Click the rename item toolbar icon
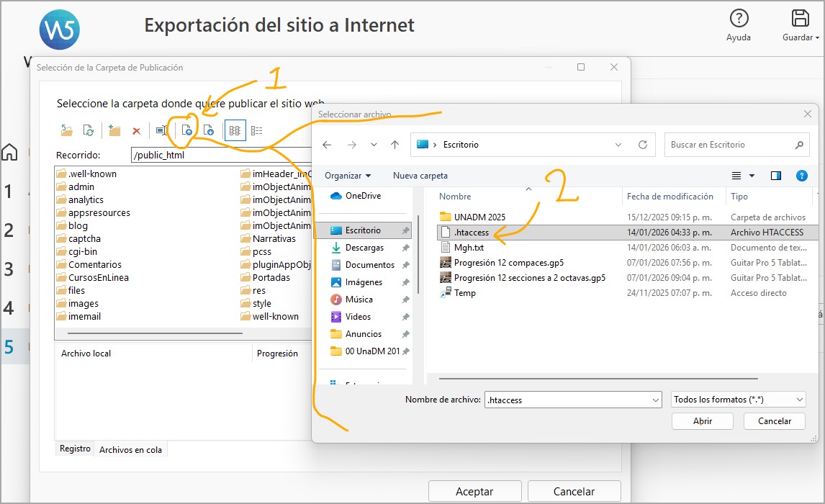The height and width of the screenshot is (504, 825). point(162,130)
